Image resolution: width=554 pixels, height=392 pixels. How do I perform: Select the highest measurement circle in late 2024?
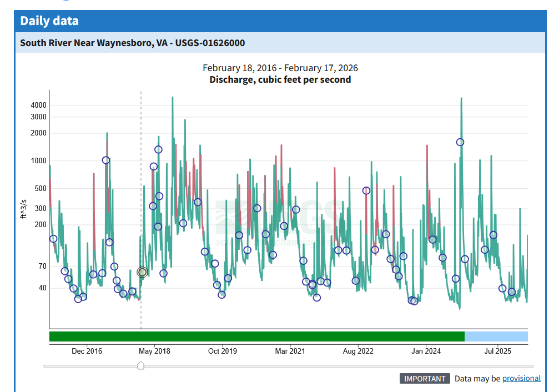click(x=460, y=142)
